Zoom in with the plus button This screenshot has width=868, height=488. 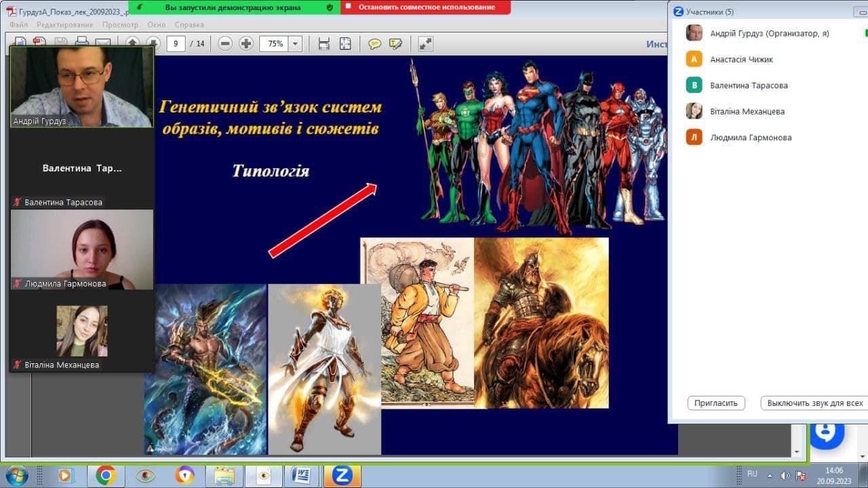click(x=246, y=44)
